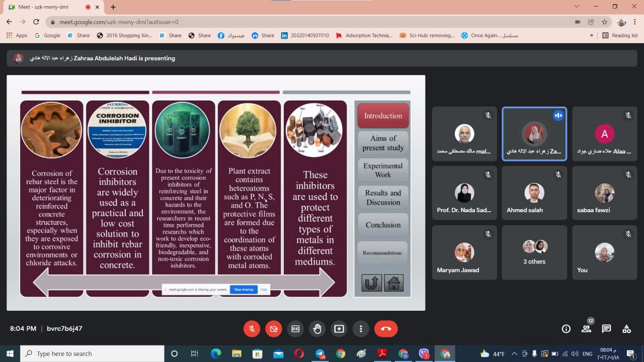
Task: Bookmark this tab with the star icon
Action: pyautogui.click(x=604, y=22)
